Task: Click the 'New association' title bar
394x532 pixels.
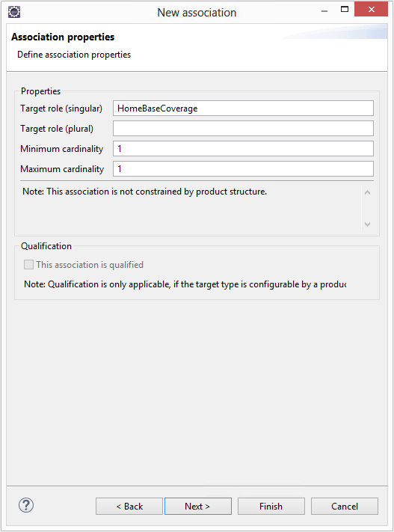Action: 197,13
